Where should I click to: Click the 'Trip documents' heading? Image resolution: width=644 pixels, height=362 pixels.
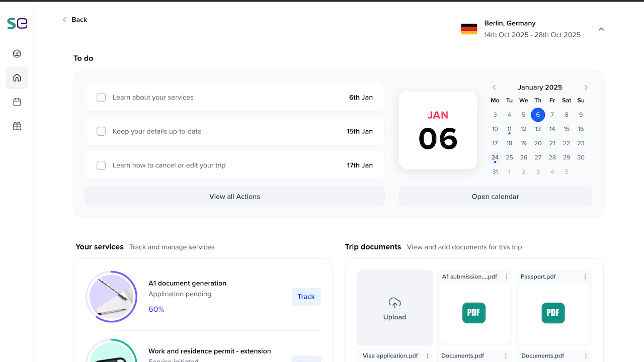coord(373,247)
